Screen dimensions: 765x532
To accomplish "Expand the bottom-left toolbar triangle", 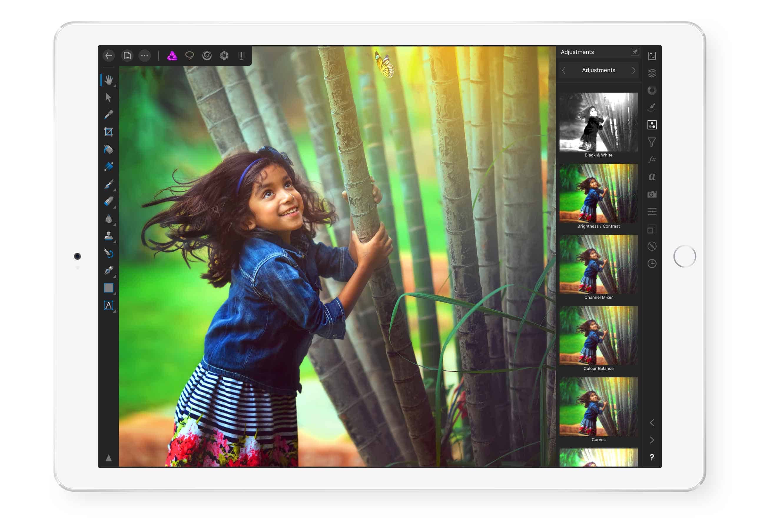I will (109, 458).
